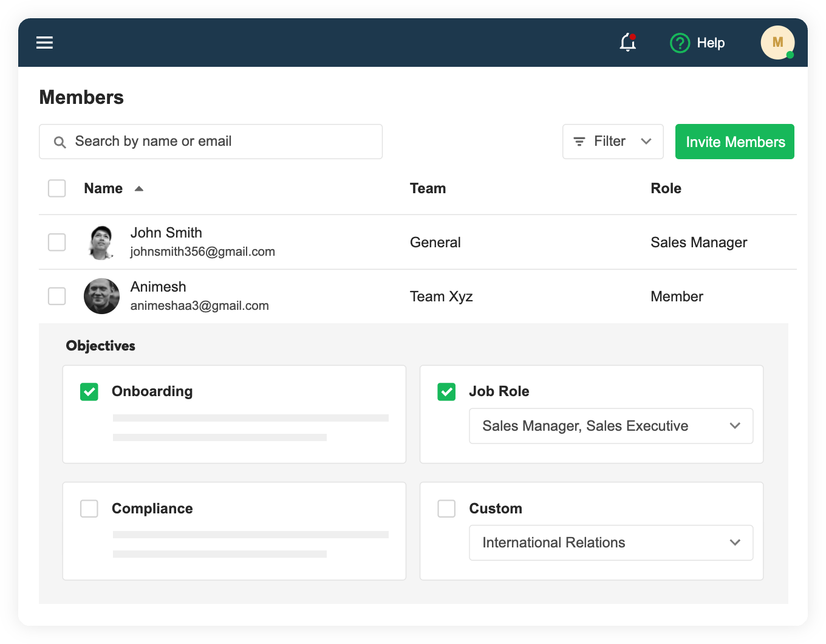Click the Animesh name text
The image size is (826, 644).
coord(159,287)
